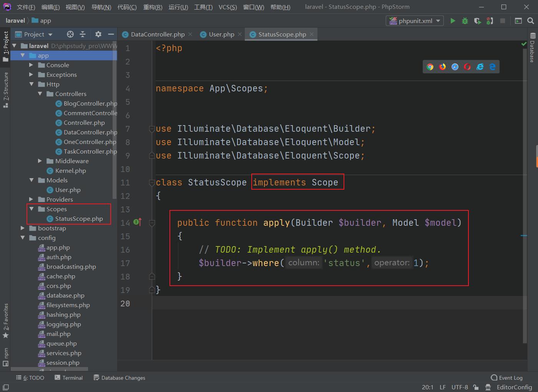Expand the Console folder
538x392 pixels.
pyautogui.click(x=31, y=65)
